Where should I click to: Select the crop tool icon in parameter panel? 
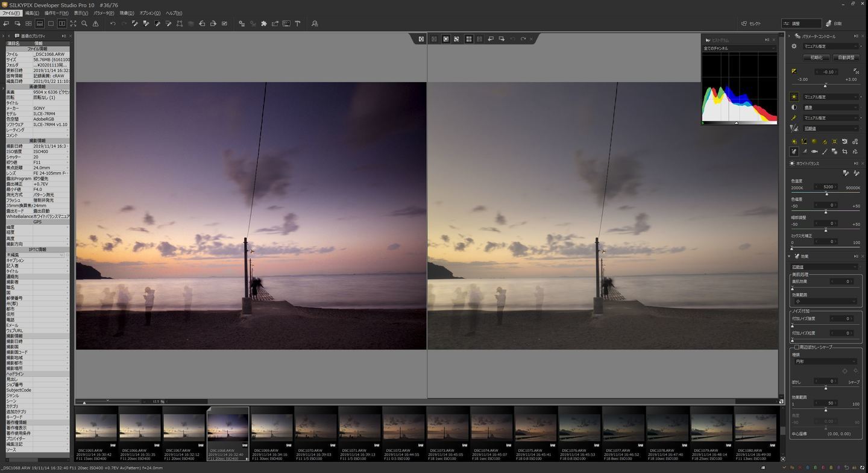[x=844, y=152]
